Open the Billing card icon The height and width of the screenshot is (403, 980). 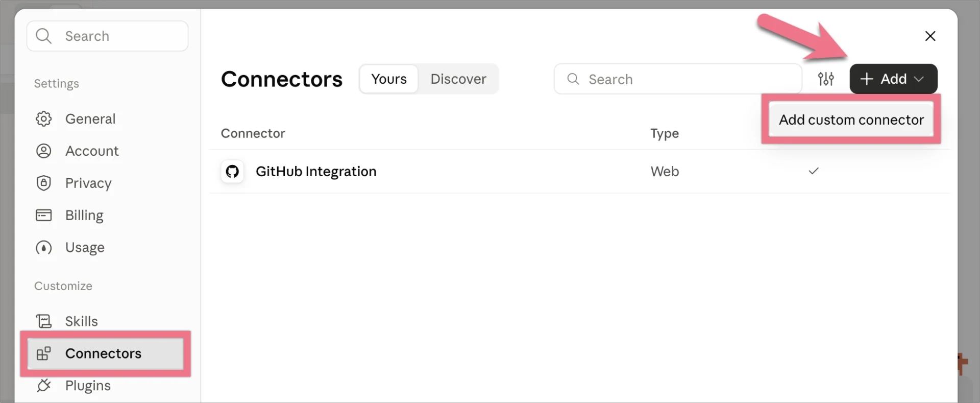coord(43,215)
